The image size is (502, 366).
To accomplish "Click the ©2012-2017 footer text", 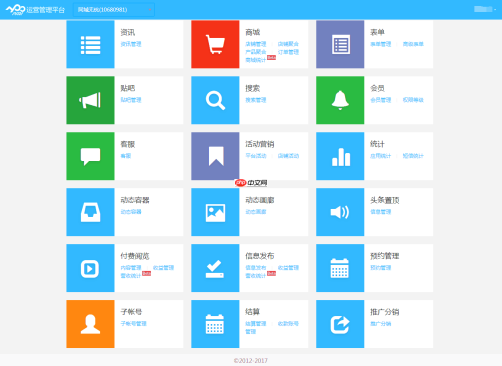I will tap(251, 361).
